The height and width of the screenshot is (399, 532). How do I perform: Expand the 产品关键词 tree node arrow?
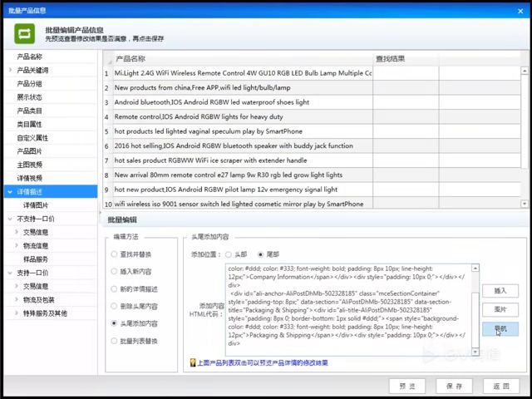[x=11, y=70]
